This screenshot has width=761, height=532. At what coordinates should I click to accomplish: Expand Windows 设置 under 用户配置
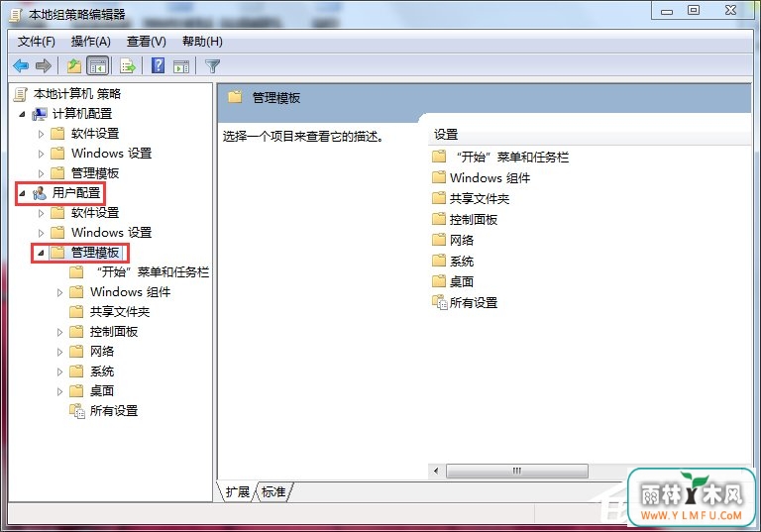41,233
